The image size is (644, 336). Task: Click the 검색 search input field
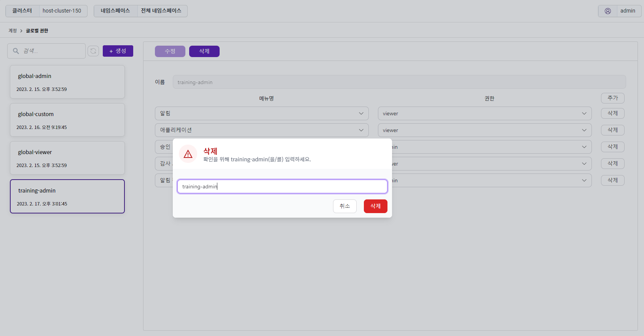pyautogui.click(x=46, y=51)
